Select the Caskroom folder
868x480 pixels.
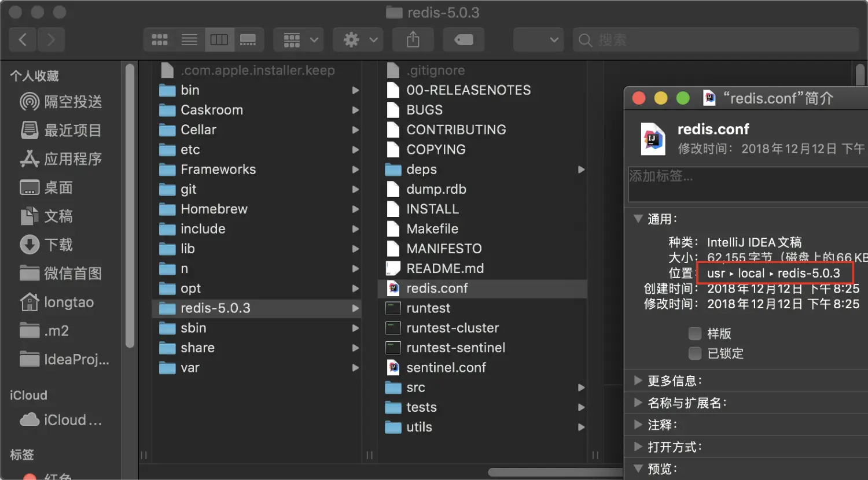coord(256,110)
